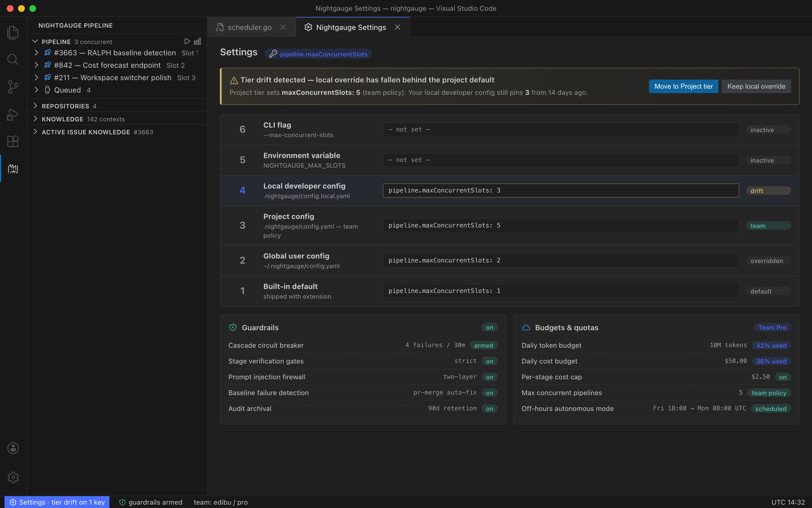This screenshot has height=508, width=812.
Task: Click the Budgets & quotas cloud icon
Action: click(x=526, y=327)
